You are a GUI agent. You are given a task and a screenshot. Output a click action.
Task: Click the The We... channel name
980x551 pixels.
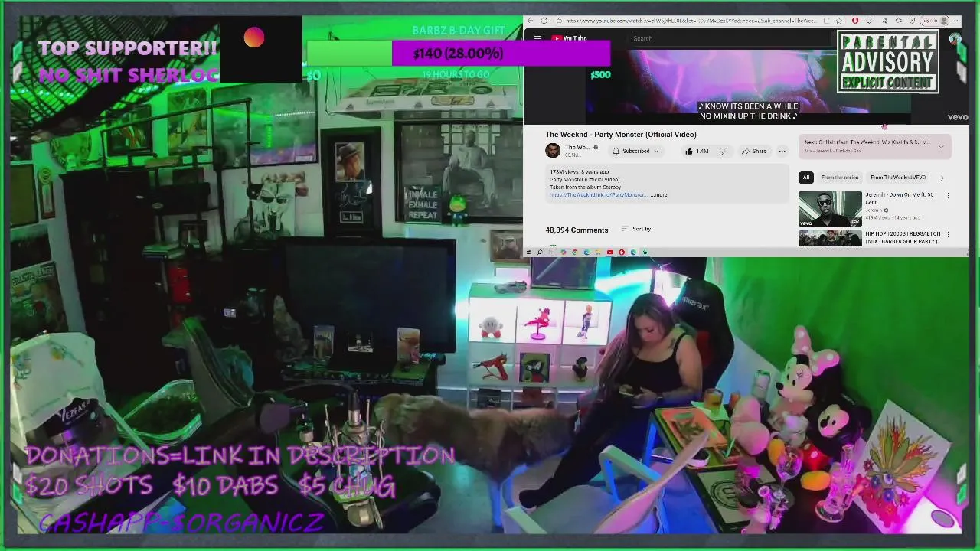[577, 148]
